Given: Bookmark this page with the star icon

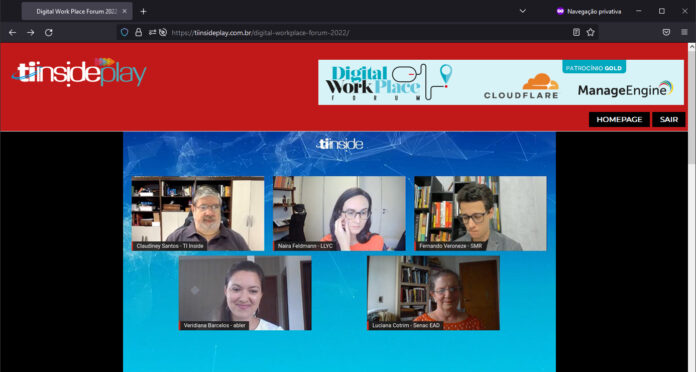Looking at the screenshot, I should (x=590, y=32).
